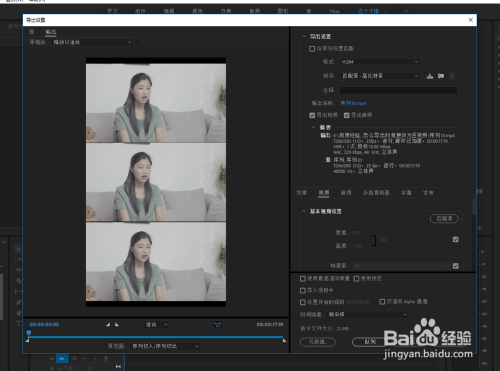Check the import into project checkbox
This screenshot has height=371, width=500.
click(x=303, y=291)
